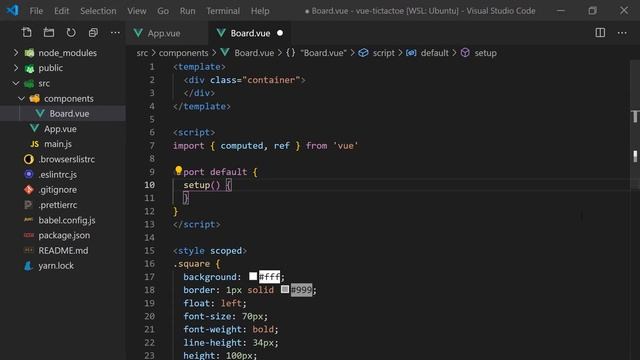The height and width of the screenshot is (360, 640).
Task: Click the white #fff color swatch
Action: (x=253, y=276)
